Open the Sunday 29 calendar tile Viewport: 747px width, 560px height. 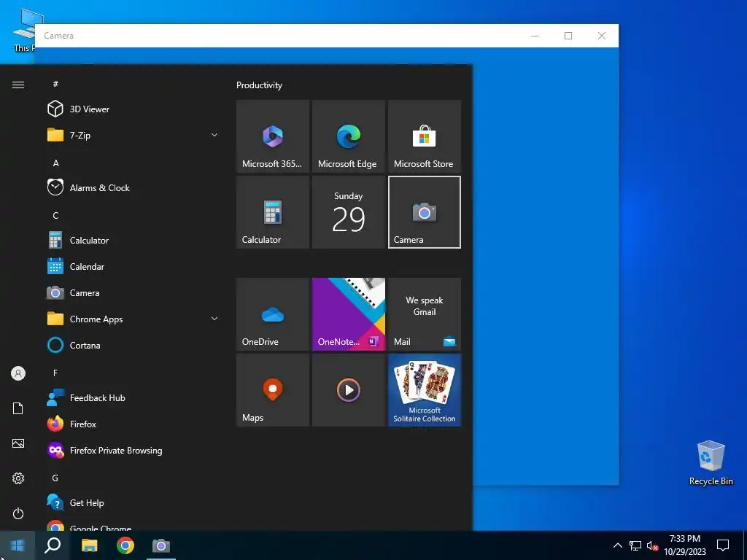(348, 212)
